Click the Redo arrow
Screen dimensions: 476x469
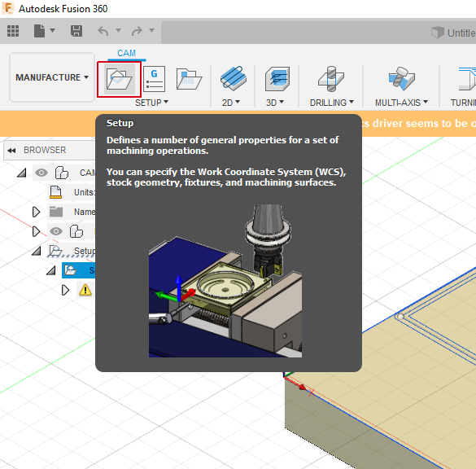pyautogui.click(x=137, y=31)
